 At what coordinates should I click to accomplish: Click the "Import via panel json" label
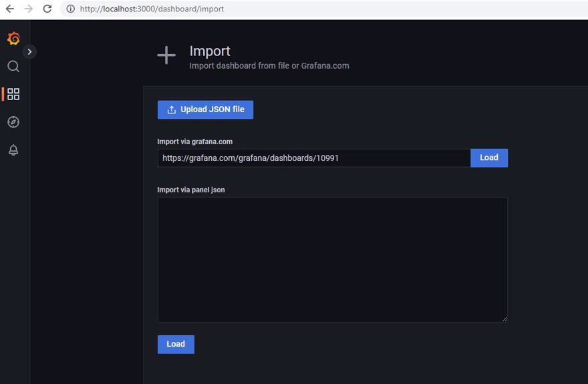191,190
